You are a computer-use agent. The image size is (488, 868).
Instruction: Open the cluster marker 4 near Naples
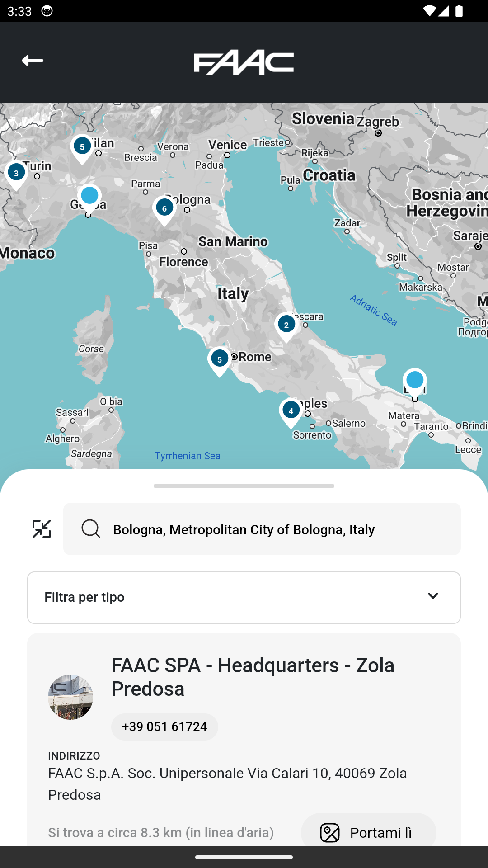291,411
